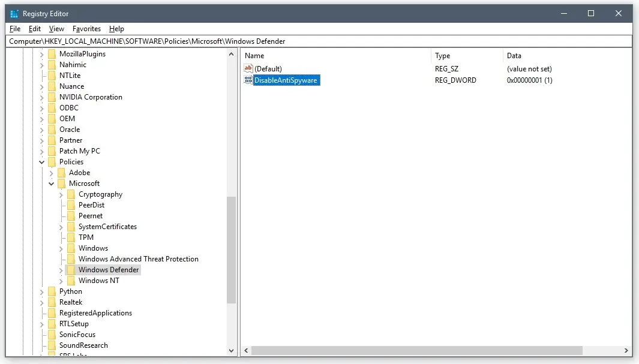Click the Adobe folder icon
The height and width of the screenshot is (364, 639).
tap(62, 173)
